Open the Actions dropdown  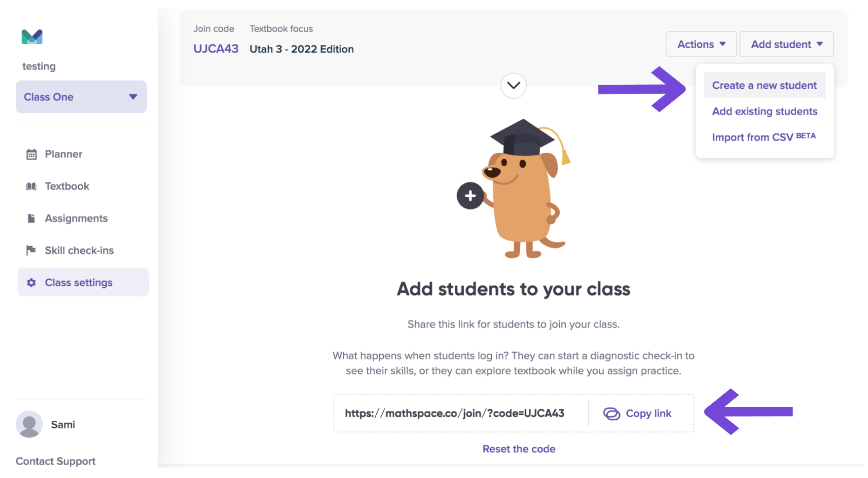tap(701, 44)
